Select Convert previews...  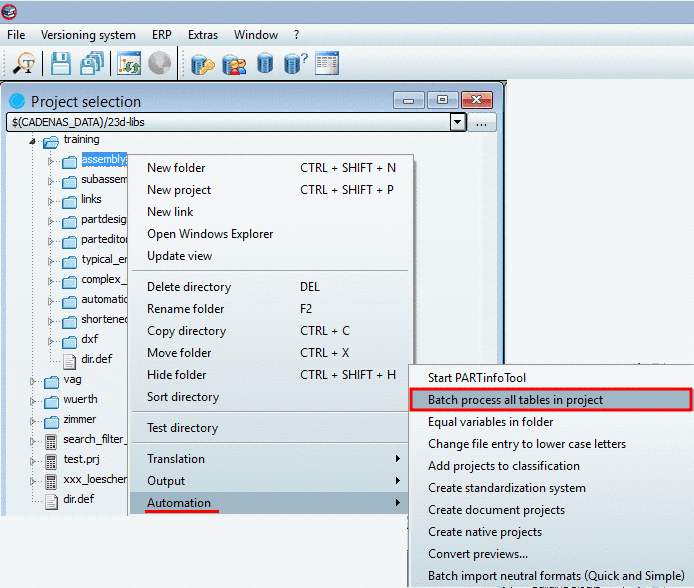click(551, 554)
